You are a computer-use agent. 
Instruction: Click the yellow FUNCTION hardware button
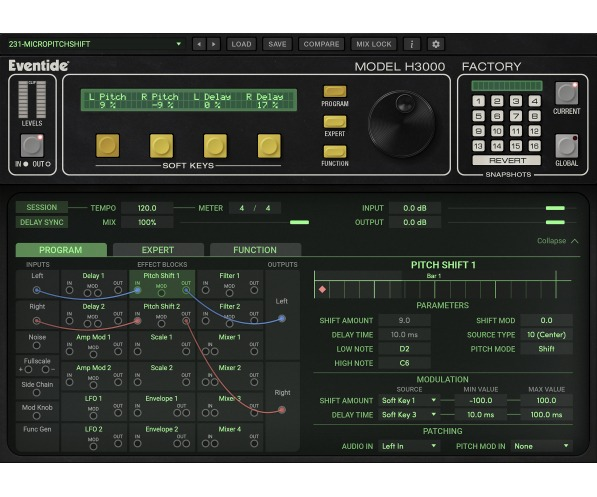tap(335, 152)
